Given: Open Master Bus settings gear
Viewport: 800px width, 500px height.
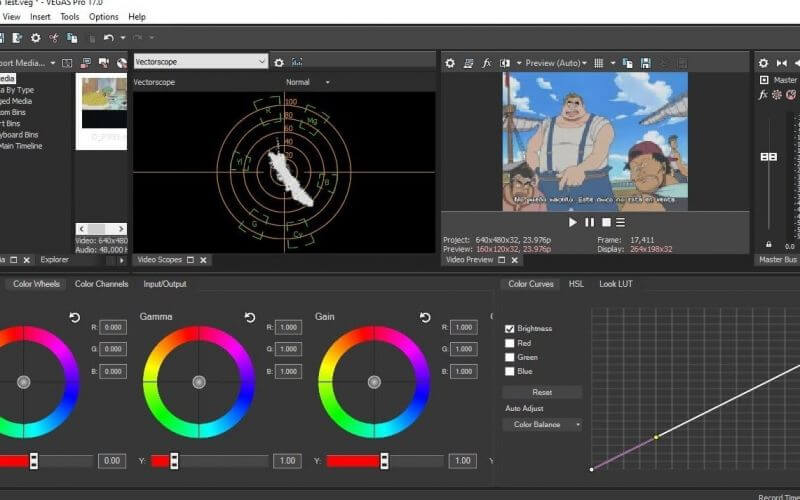Looking at the screenshot, I should click(763, 63).
